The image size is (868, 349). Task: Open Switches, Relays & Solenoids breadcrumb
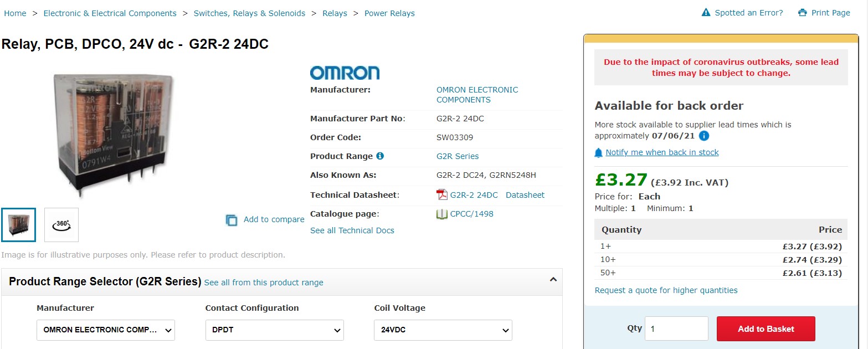tap(249, 13)
